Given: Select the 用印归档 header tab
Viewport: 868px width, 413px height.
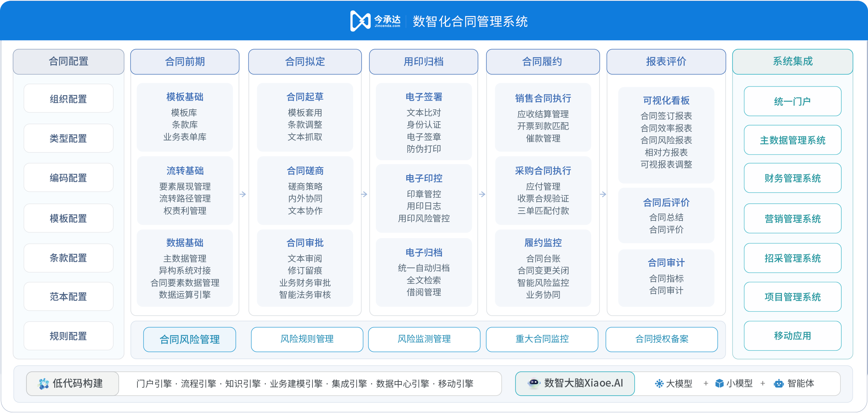Looking at the screenshot, I should [424, 62].
